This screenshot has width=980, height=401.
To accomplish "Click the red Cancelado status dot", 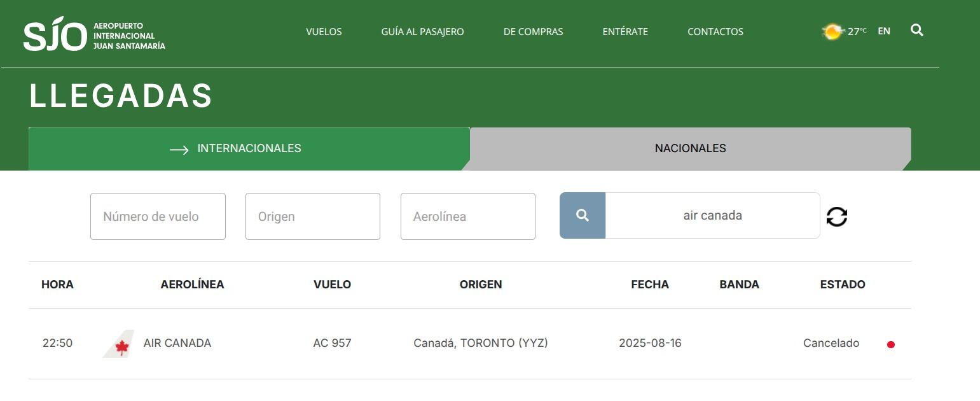I will tap(892, 344).
